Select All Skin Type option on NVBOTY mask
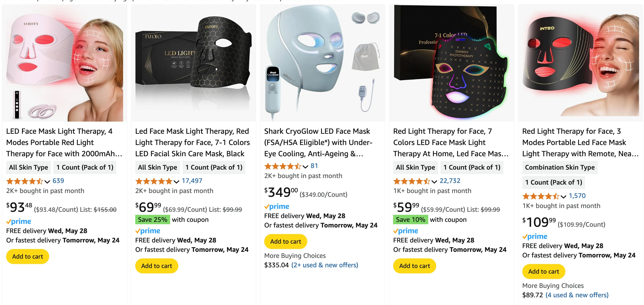This screenshot has height=305, width=644. tap(29, 167)
